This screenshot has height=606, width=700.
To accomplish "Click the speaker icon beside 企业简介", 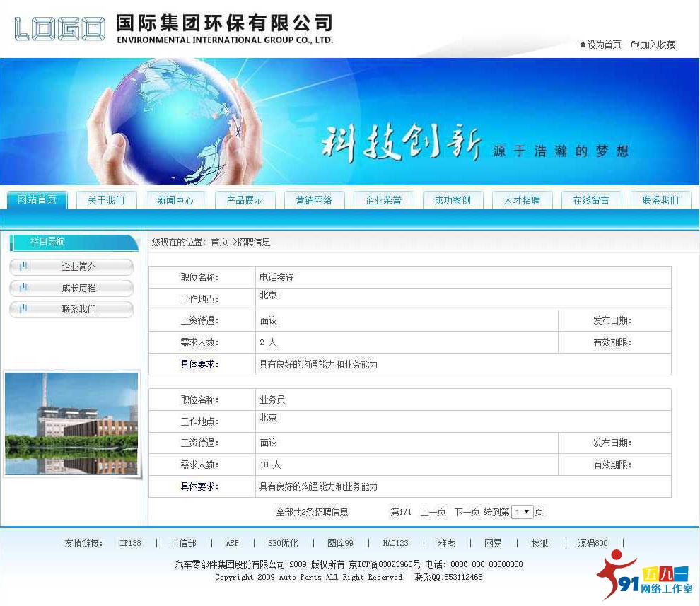I will 24,267.
